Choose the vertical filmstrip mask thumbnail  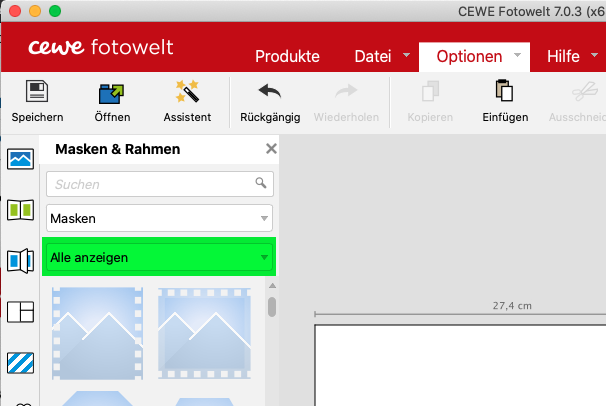pyautogui.click(x=97, y=333)
